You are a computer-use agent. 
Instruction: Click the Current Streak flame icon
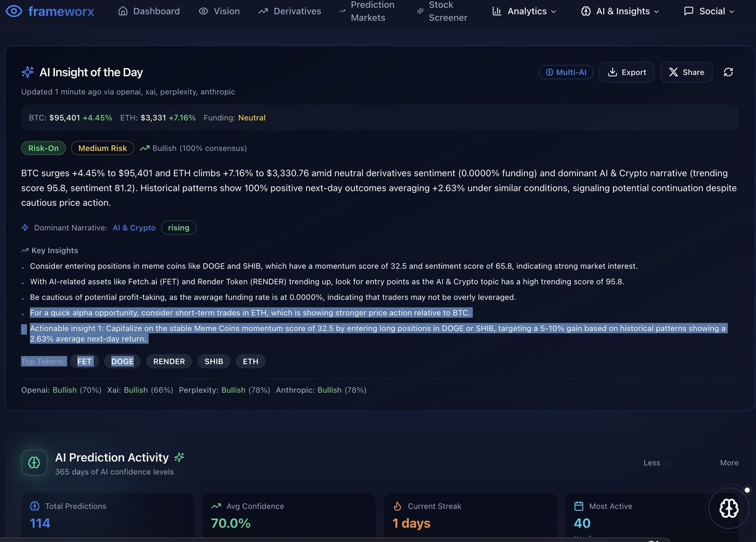(397, 506)
